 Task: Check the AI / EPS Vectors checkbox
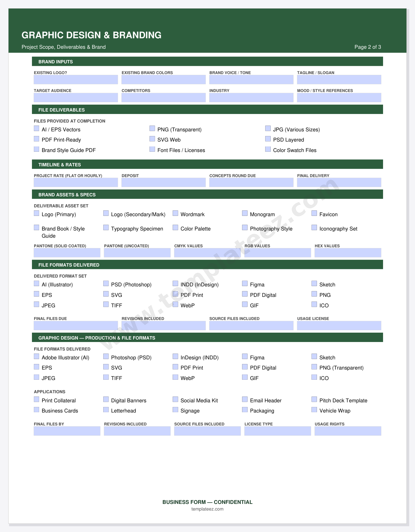(x=36, y=128)
